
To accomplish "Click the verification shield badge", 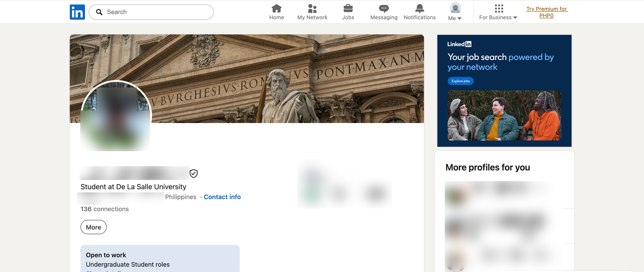I will 193,173.
